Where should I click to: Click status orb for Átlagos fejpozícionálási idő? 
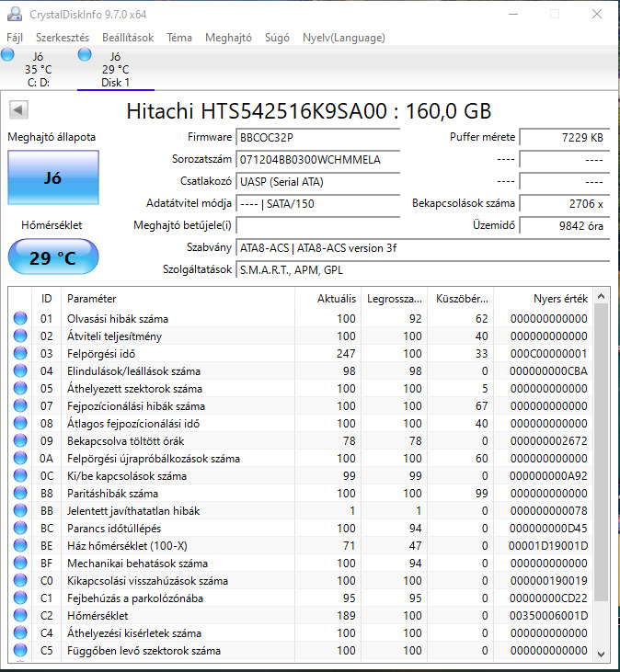click(20, 424)
